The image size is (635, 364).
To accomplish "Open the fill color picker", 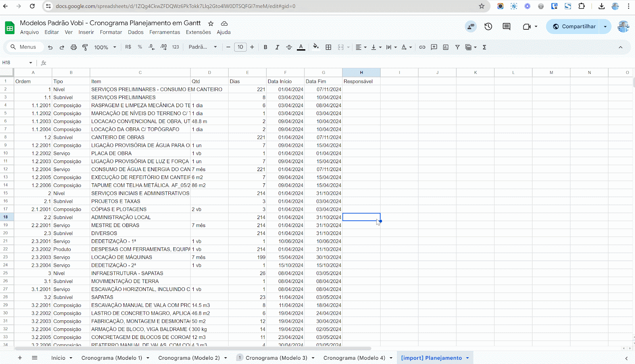I will click(x=316, y=47).
